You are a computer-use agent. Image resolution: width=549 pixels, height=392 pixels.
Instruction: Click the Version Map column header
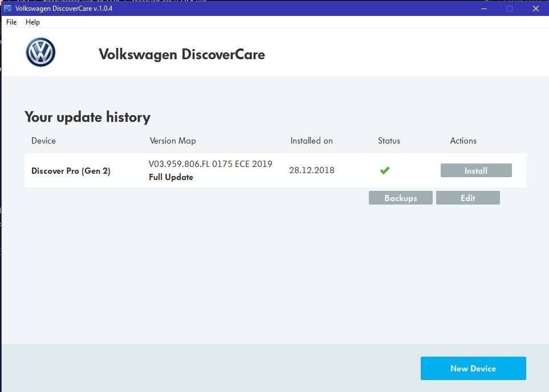pyautogui.click(x=172, y=141)
